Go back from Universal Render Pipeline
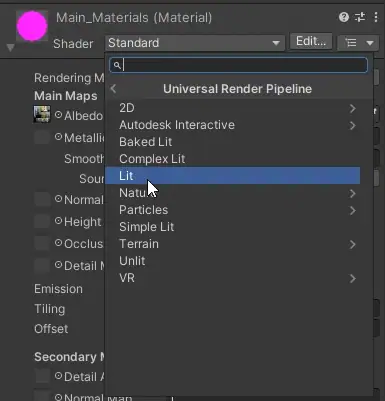The height and width of the screenshot is (401, 385). click(x=113, y=89)
